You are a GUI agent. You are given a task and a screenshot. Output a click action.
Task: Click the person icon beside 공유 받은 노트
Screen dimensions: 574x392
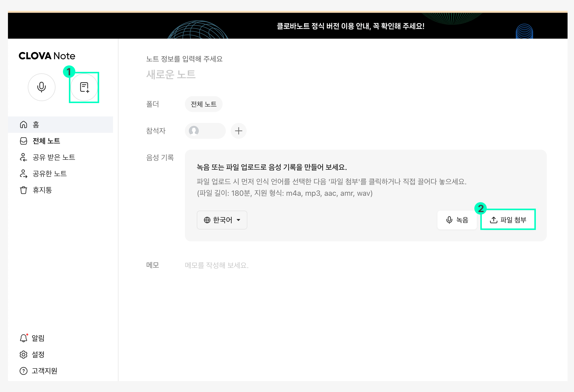24,157
